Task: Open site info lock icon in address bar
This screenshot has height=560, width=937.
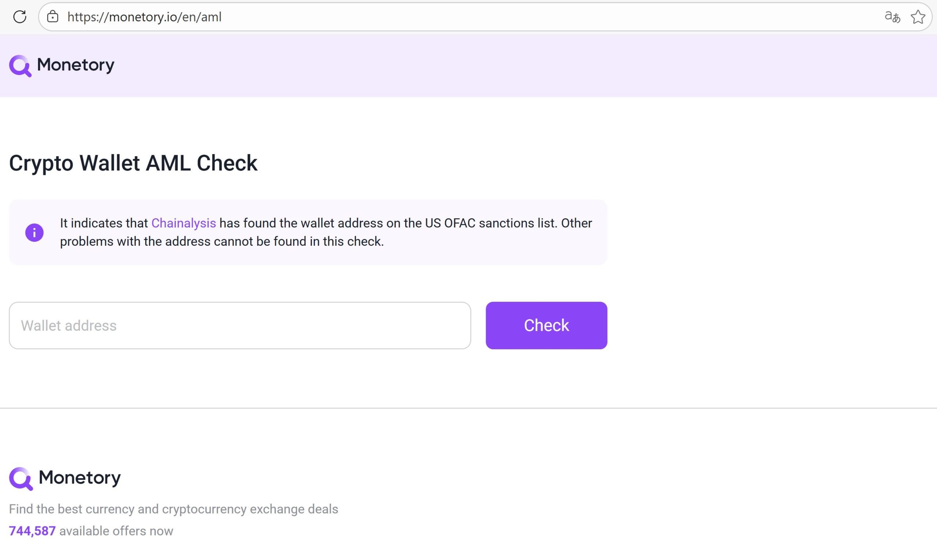Action: [53, 16]
